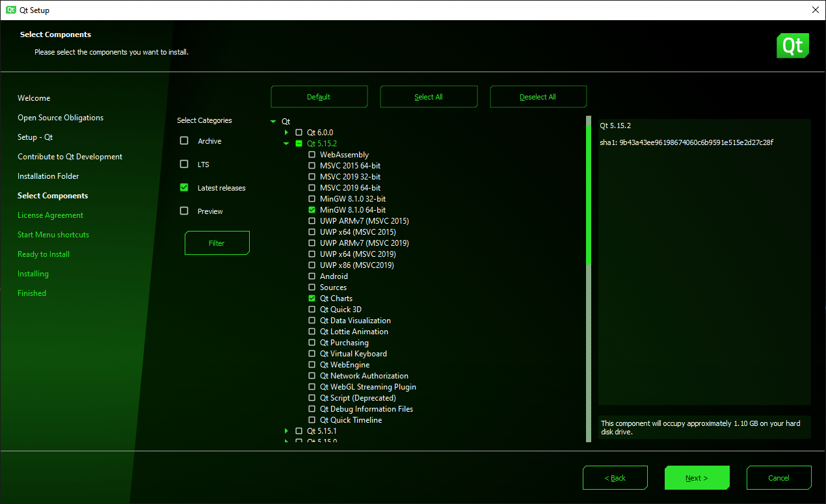826x504 pixels.
Task: Check MSVC 2019 64-bit component
Action: pyautogui.click(x=312, y=188)
